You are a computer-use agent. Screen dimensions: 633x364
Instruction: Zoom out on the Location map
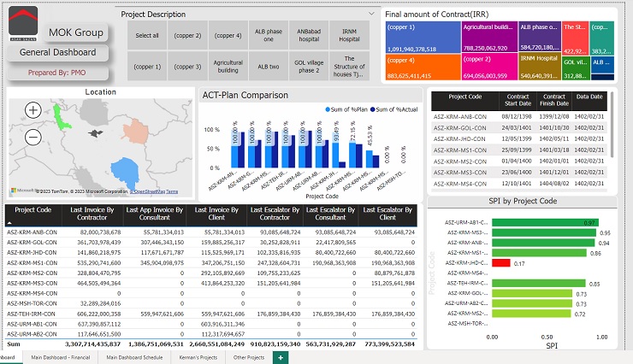(33, 137)
